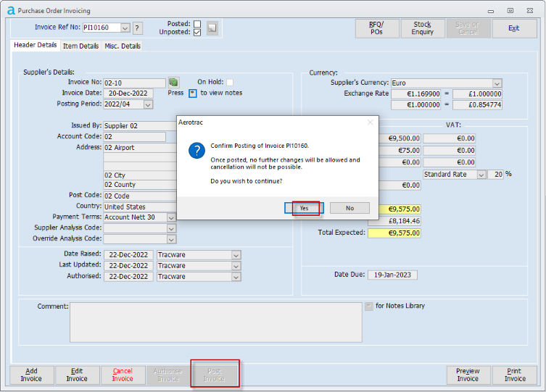Click the Authorised 22-Dec-2022 date field

128,277
